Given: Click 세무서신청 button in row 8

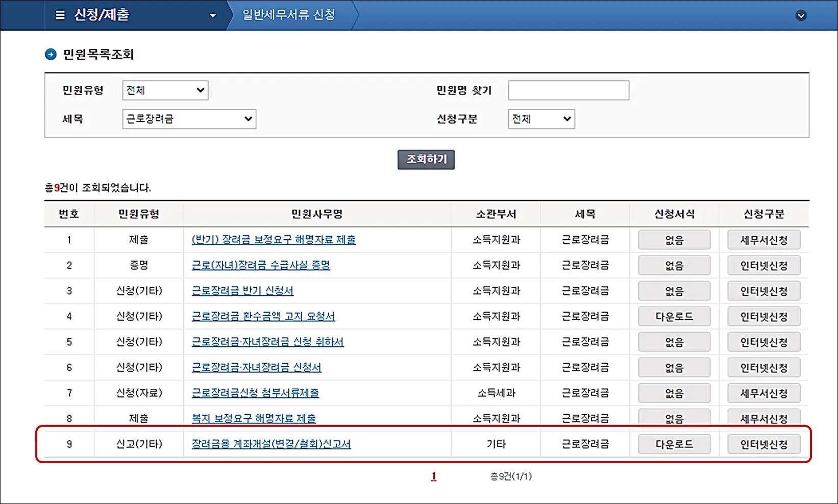Looking at the screenshot, I should 764,417.
